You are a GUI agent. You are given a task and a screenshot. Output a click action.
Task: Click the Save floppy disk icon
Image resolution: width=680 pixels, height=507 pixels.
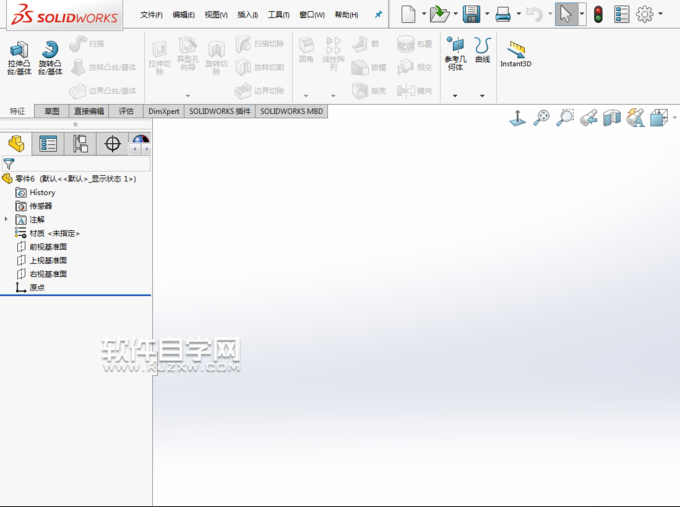click(x=470, y=14)
